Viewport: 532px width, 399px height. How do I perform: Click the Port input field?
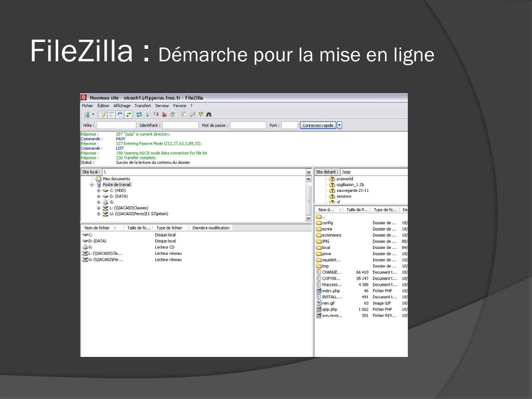pos(290,125)
